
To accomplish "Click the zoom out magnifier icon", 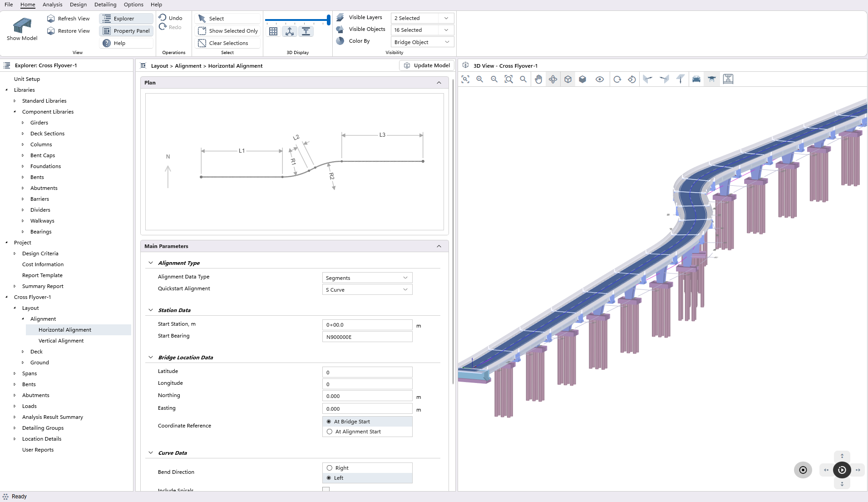I will click(494, 79).
